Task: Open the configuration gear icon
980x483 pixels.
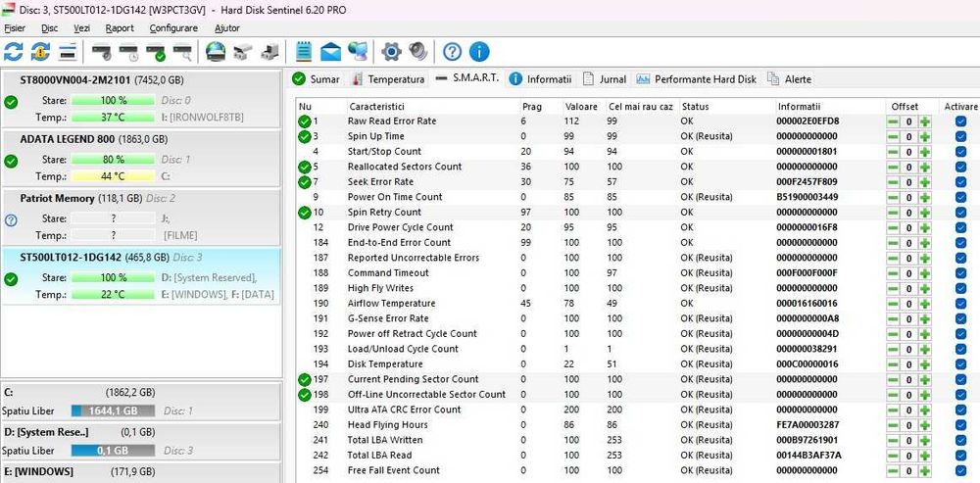Action: pyautogui.click(x=391, y=52)
